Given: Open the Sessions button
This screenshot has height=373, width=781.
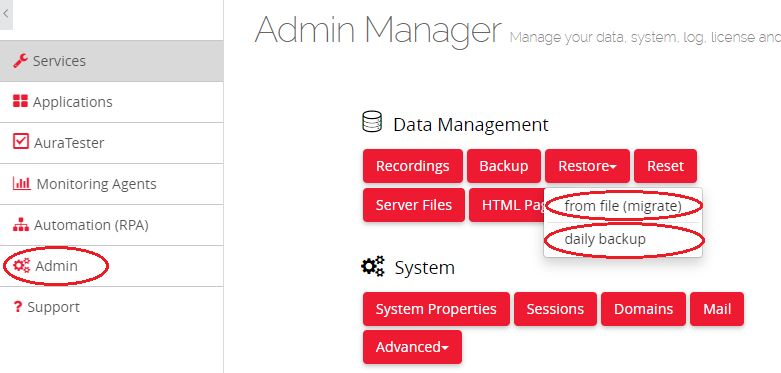Looking at the screenshot, I should (x=555, y=309).
